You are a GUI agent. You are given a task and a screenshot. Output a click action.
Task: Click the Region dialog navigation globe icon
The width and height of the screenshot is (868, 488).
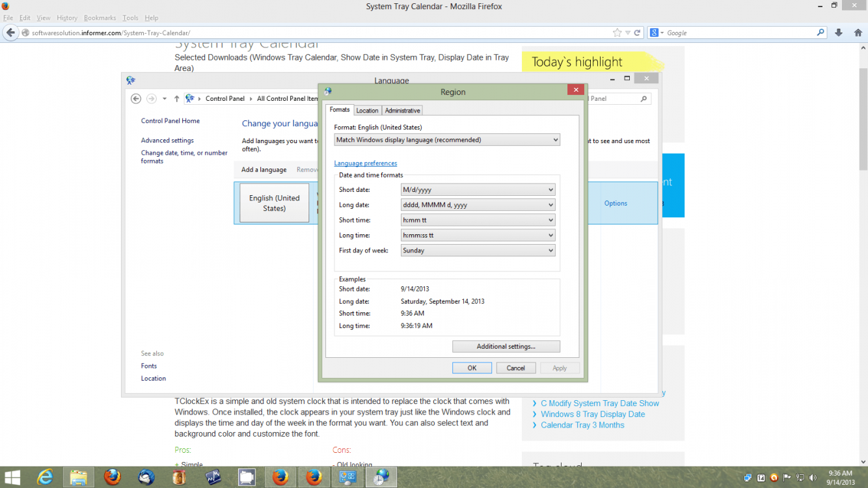[x=328, y=91]
